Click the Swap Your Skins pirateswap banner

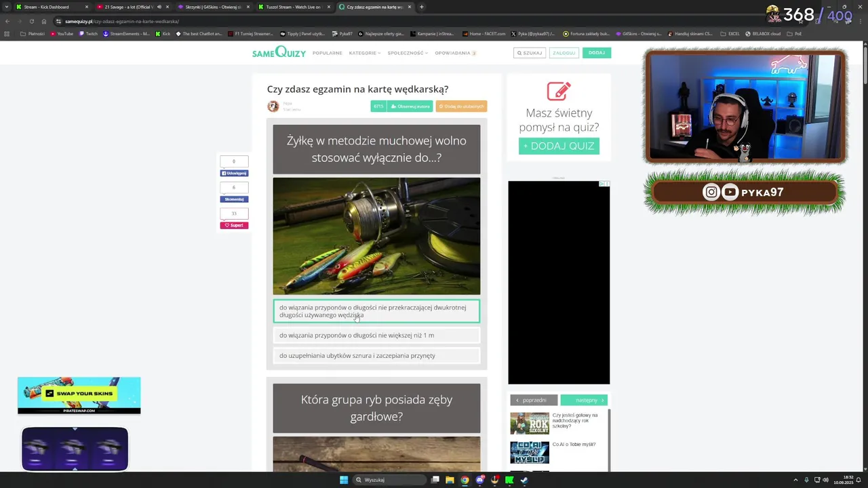pos(79,395)
